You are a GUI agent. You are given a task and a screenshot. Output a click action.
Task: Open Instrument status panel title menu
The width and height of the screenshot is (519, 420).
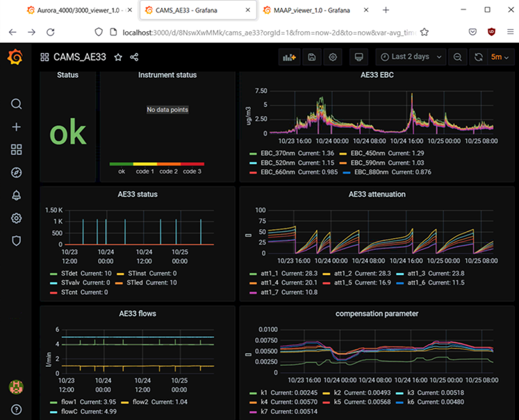pos(167,75)
